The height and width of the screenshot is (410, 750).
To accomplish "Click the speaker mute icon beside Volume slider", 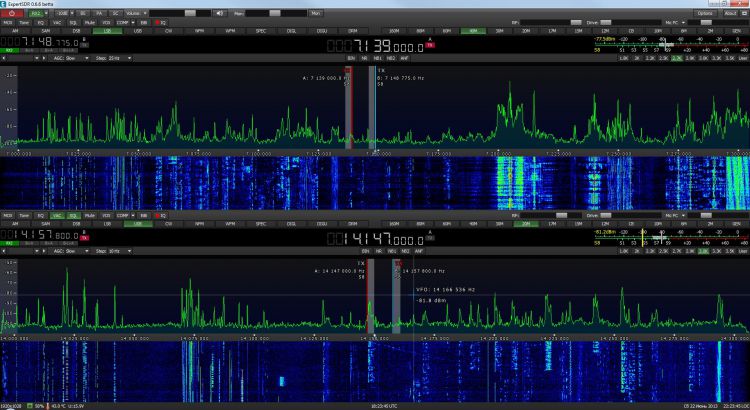I will (220, 13).
